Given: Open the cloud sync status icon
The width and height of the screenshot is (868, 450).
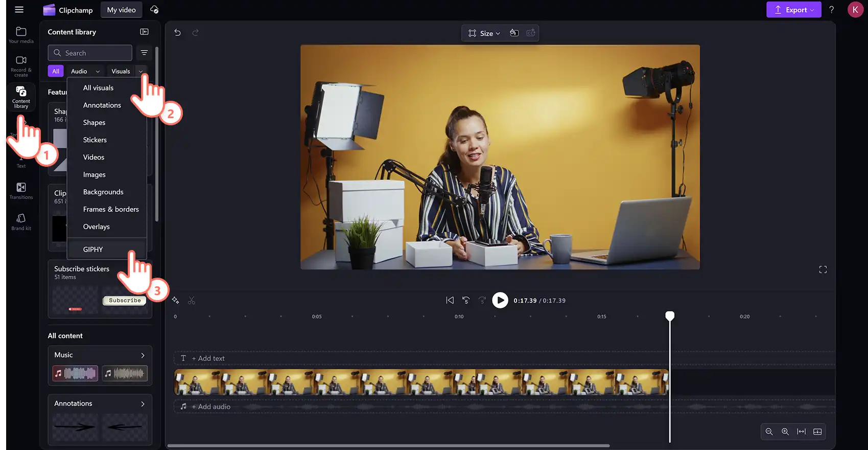Looking at the screenshot, I should (x=154, y=10).
